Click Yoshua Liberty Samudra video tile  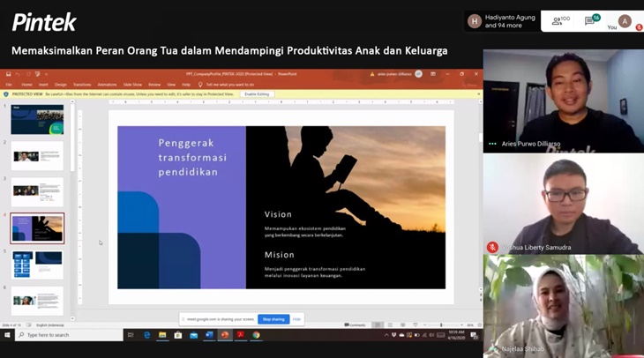(564, 204)
